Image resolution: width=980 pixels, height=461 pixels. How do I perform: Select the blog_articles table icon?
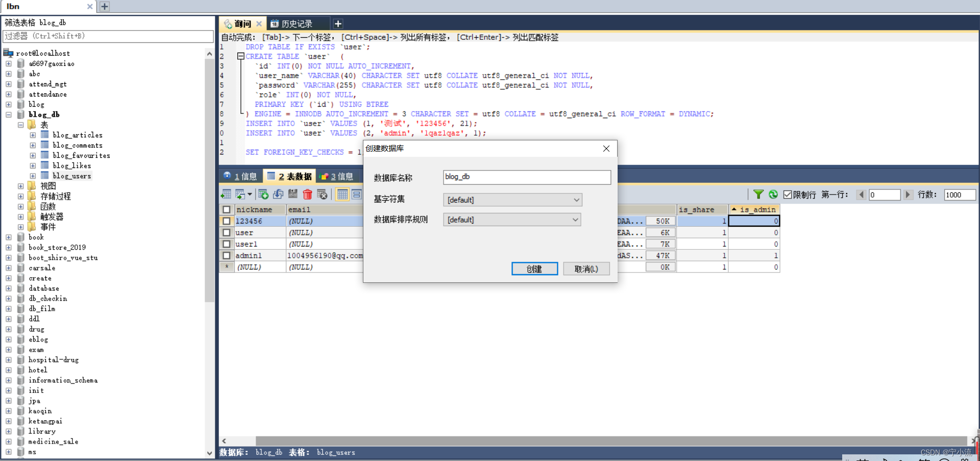tap(45, 135)
